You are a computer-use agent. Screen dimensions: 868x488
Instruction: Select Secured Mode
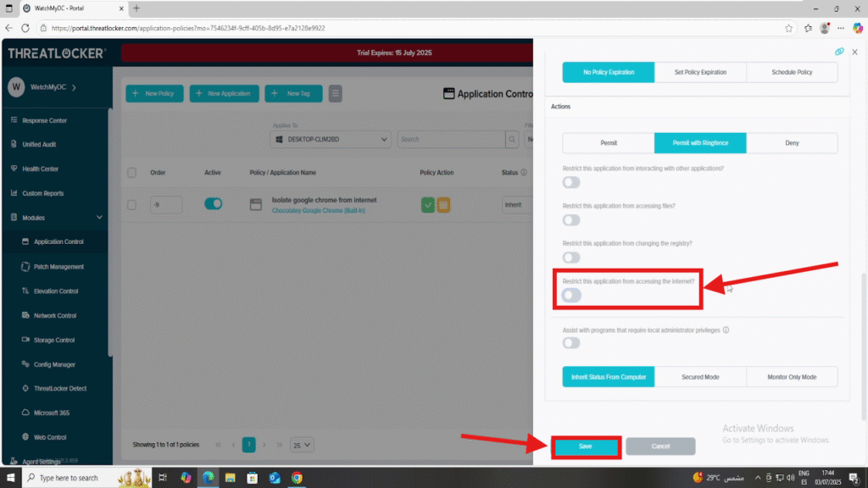click(700, 377)
